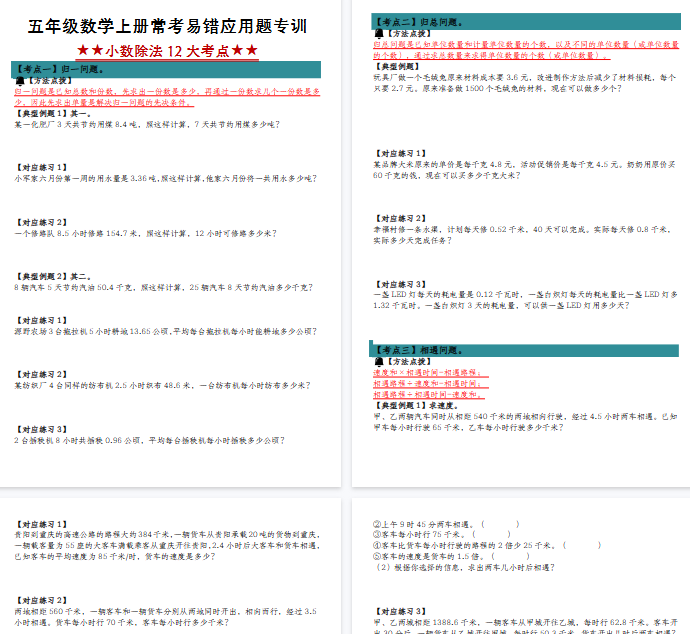Click 典型例题1 其一 heading on first page
The width and height of the screenshot is (690, 634).
pyautogui.click(x=54, y=114)
